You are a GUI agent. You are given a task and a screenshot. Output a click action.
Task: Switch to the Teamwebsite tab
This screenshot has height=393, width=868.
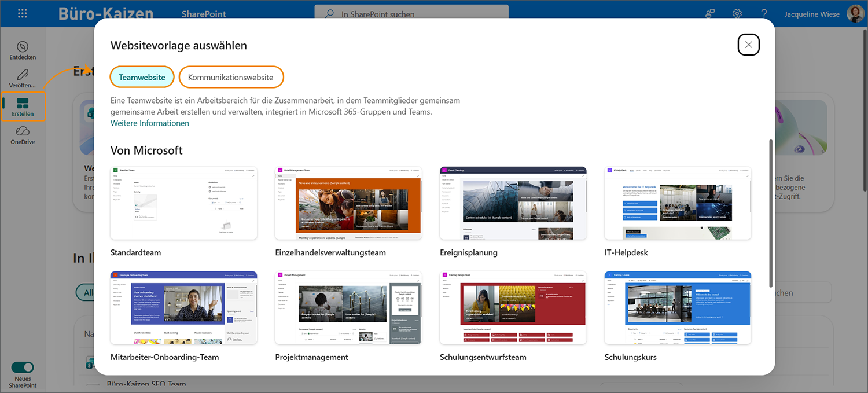[x=142, y=77]
